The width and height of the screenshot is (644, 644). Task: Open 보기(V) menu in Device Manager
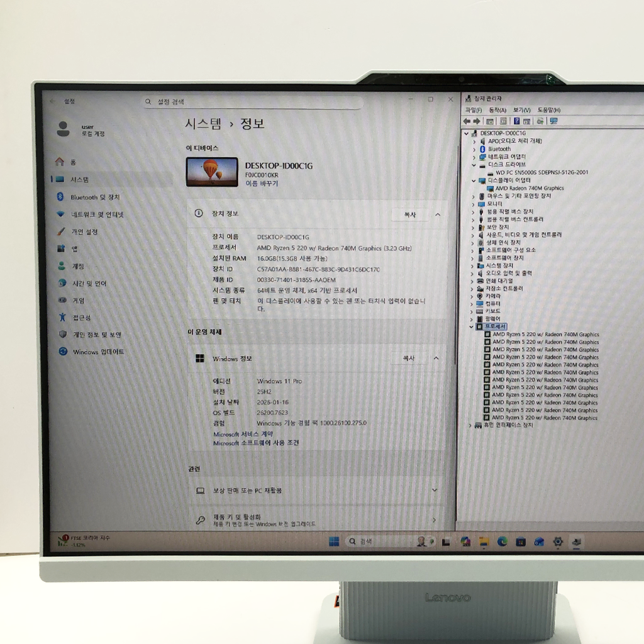point(521,110)
